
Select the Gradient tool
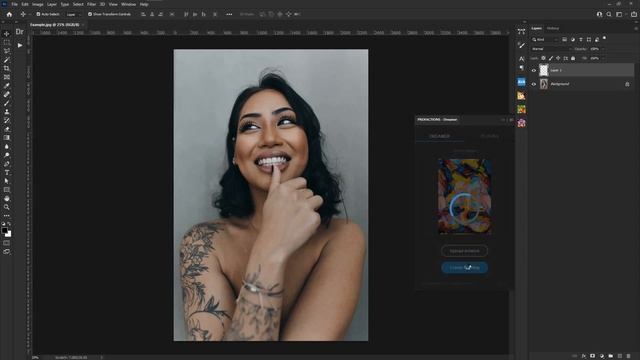(7, 138)
